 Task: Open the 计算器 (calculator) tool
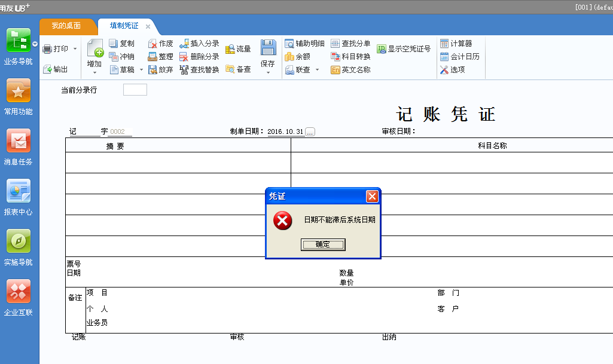tap(456, 42)
